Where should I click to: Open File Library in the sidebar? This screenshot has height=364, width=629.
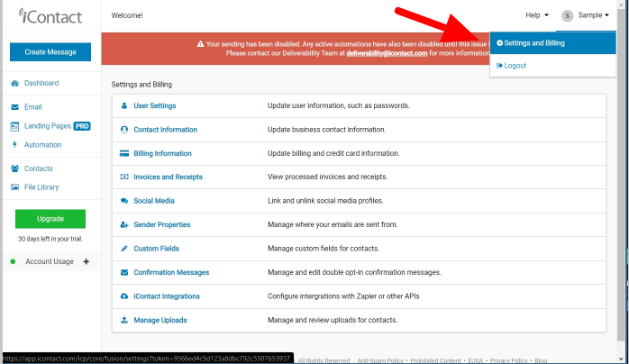click(x=41, y=187)
